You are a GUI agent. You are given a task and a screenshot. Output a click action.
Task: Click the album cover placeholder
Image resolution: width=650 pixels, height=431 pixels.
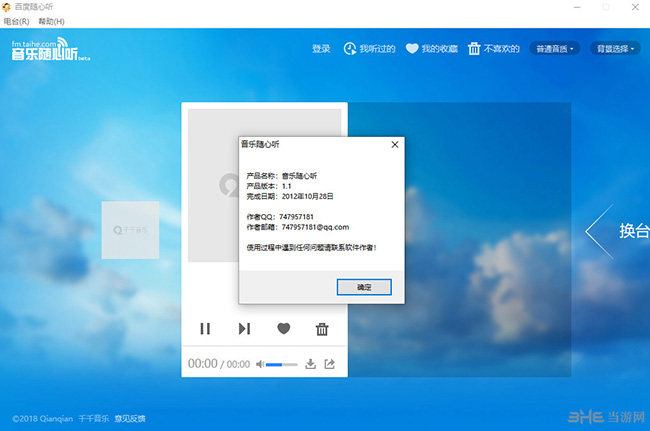click(x=213, y=185)
